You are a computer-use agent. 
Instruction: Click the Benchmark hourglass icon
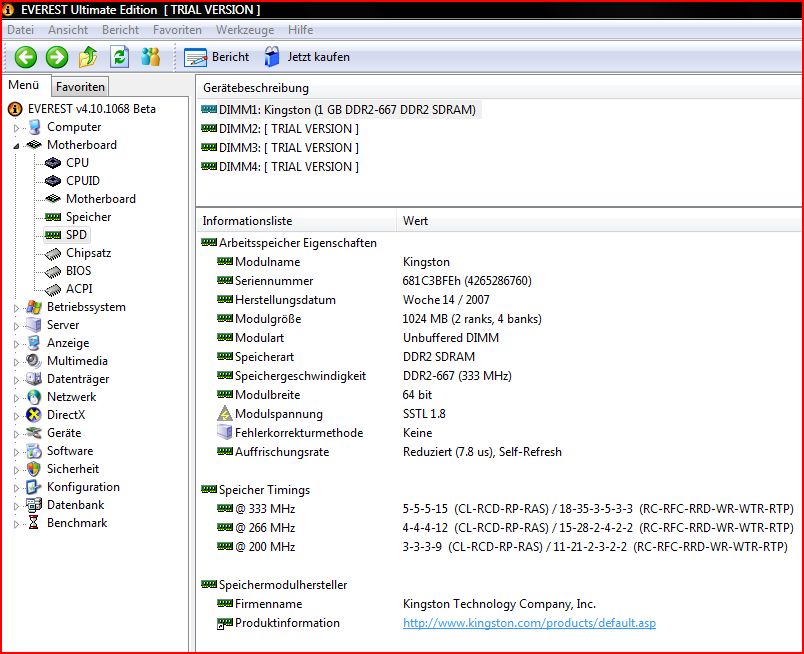pos(34,523)
